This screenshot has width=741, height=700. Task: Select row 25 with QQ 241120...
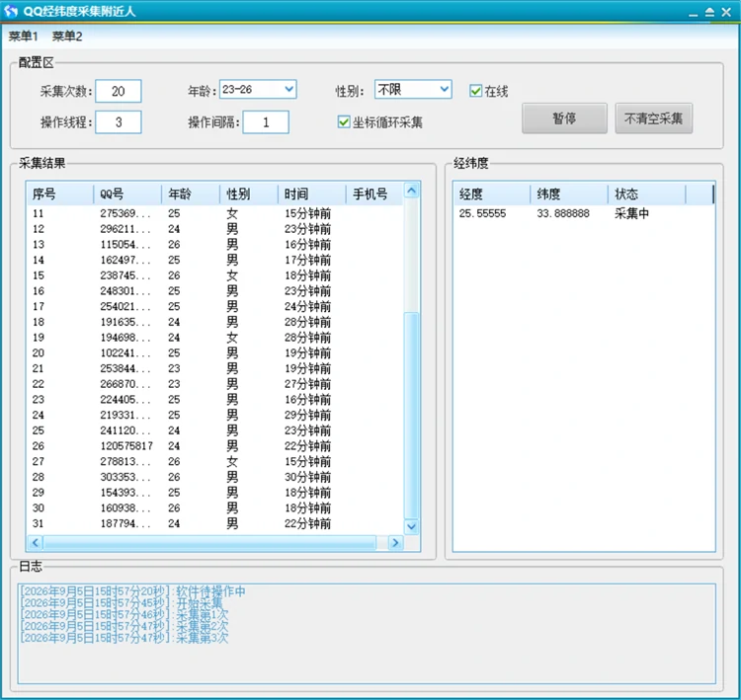(x=215, y=430)
